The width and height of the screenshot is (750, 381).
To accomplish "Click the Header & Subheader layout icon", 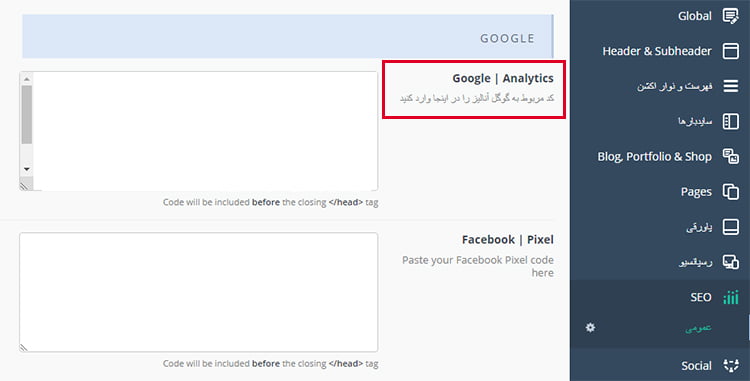I will 730,51.
